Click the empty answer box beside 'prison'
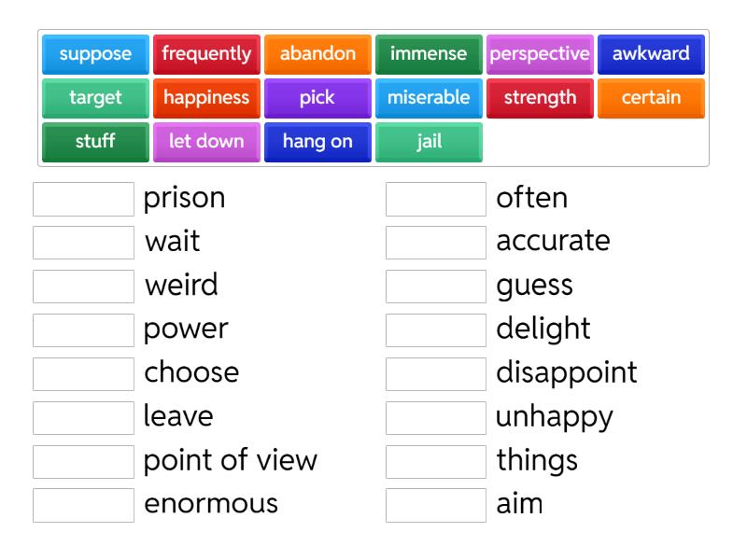The height and width of the screenshot is (560, 747). [x=83, y=199]
